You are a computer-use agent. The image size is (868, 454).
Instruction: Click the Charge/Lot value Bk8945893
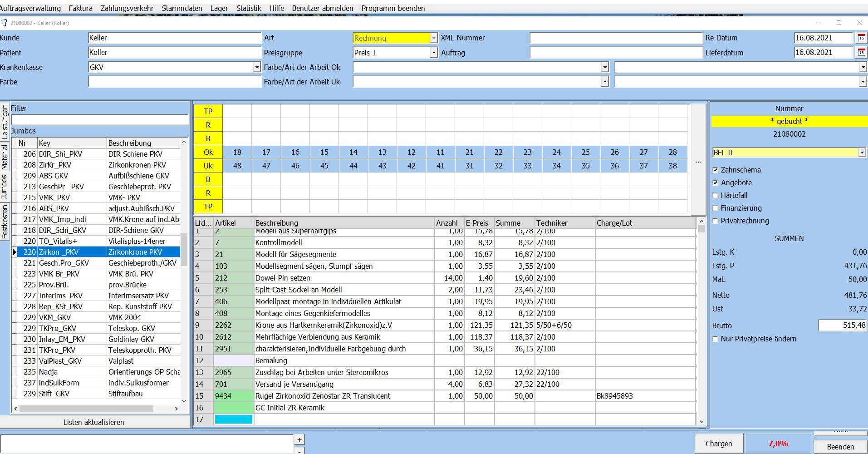point(614,396)
